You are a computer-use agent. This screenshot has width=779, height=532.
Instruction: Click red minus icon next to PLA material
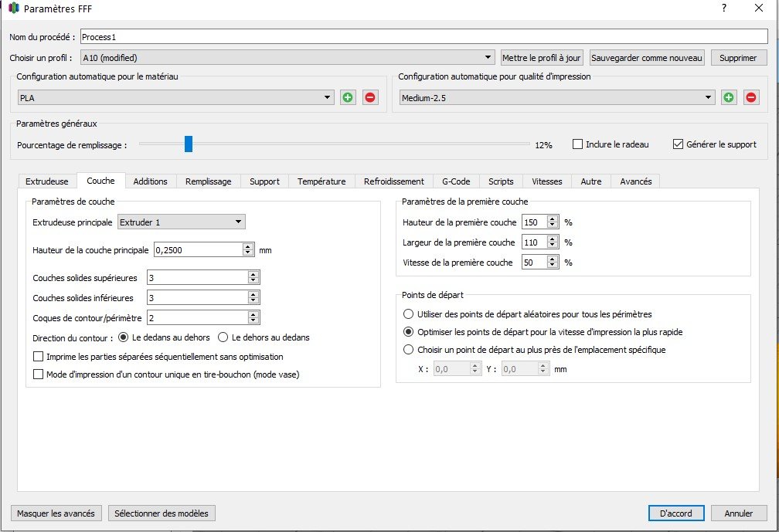point(370,97)
